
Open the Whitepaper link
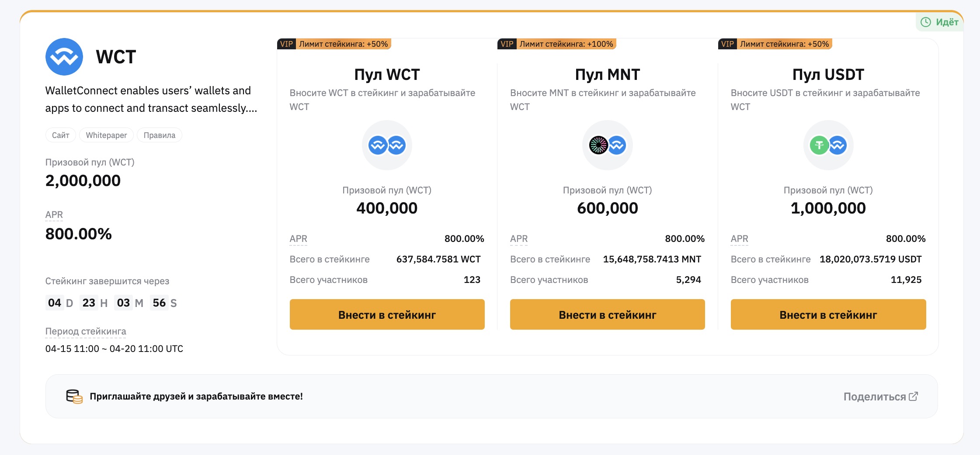point(106,135)
